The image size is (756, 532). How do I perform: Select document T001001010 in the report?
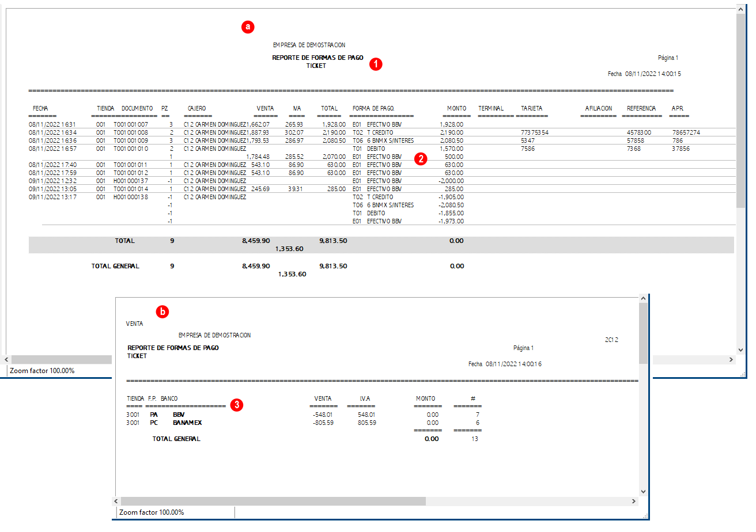tap(131, 149)
